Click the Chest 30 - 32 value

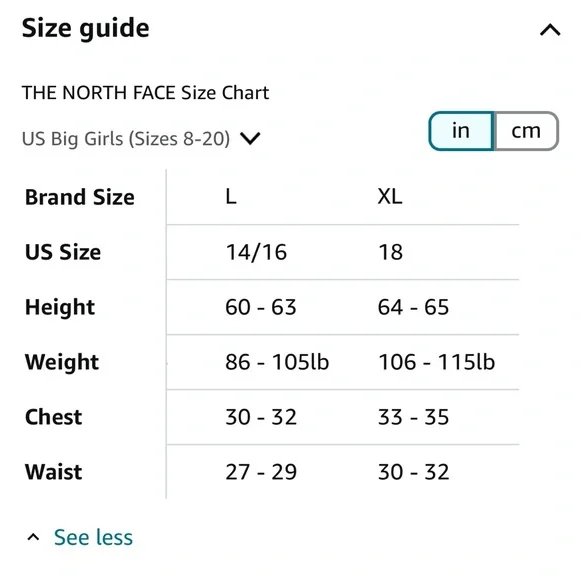click(261, 417)
